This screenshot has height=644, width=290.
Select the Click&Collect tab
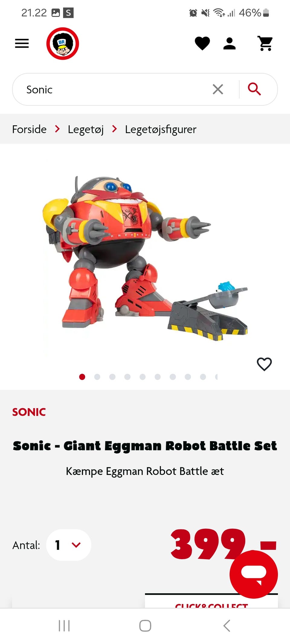(211, 601)
